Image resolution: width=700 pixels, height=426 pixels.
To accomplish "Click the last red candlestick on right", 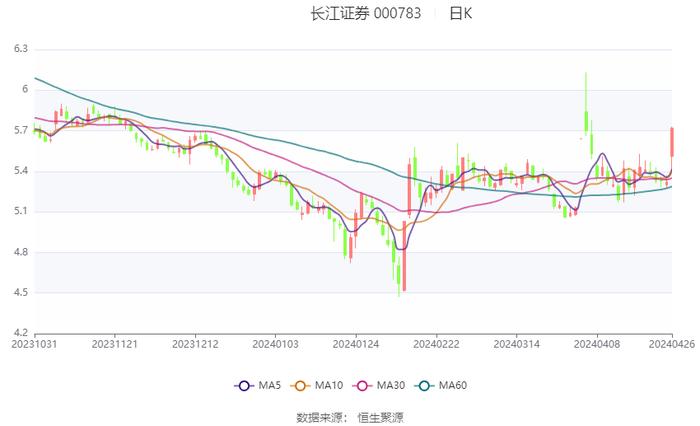I will tap(672, 141).
